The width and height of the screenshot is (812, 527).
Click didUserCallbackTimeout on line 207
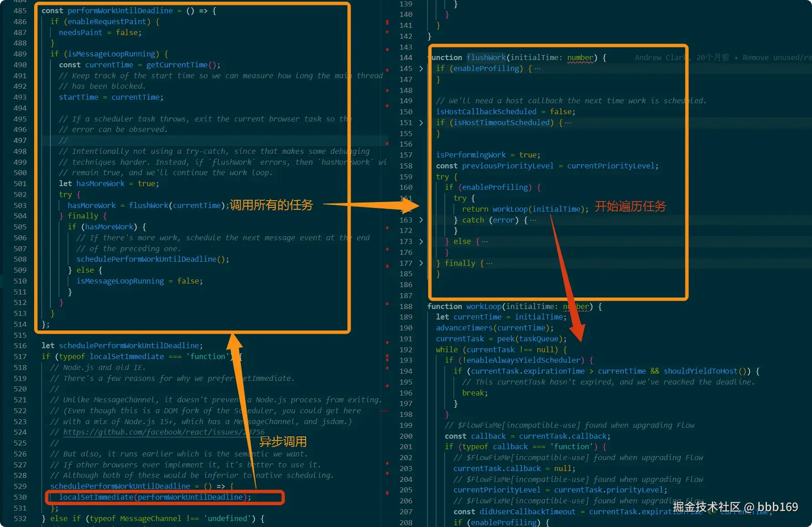tap(527, 512)
